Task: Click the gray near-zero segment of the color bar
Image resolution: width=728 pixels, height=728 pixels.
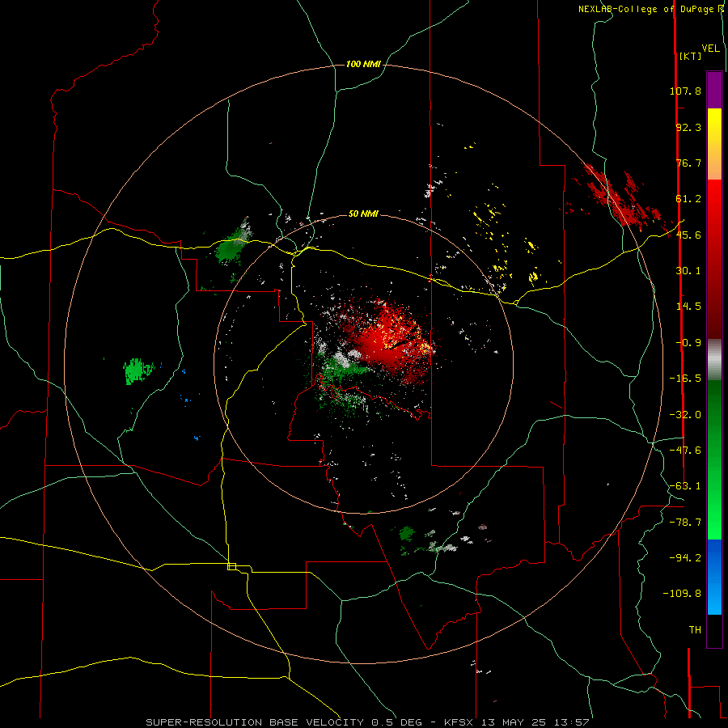Action: click(714, 359)
